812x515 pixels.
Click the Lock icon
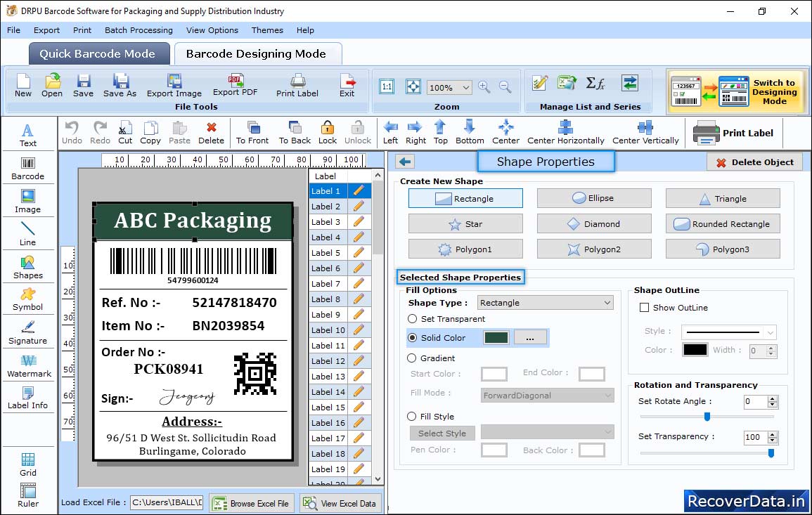328,133
